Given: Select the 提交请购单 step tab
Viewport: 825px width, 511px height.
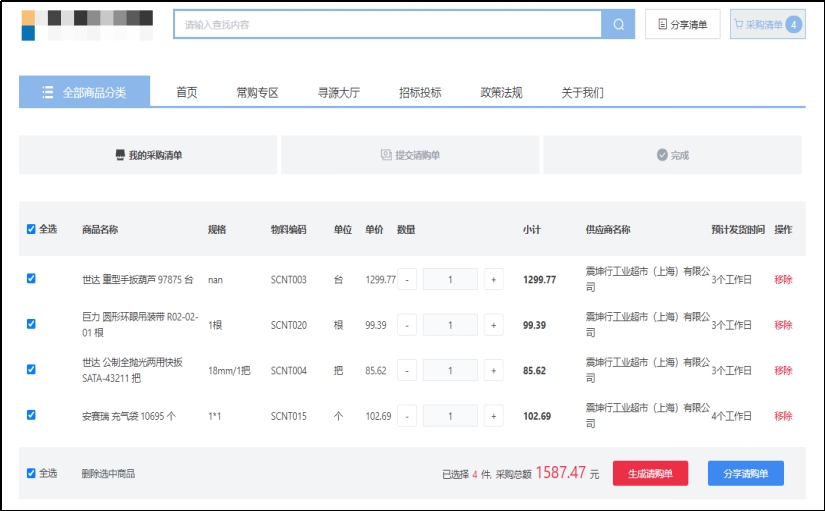Looking at the screenshot, I should point(410,155).
